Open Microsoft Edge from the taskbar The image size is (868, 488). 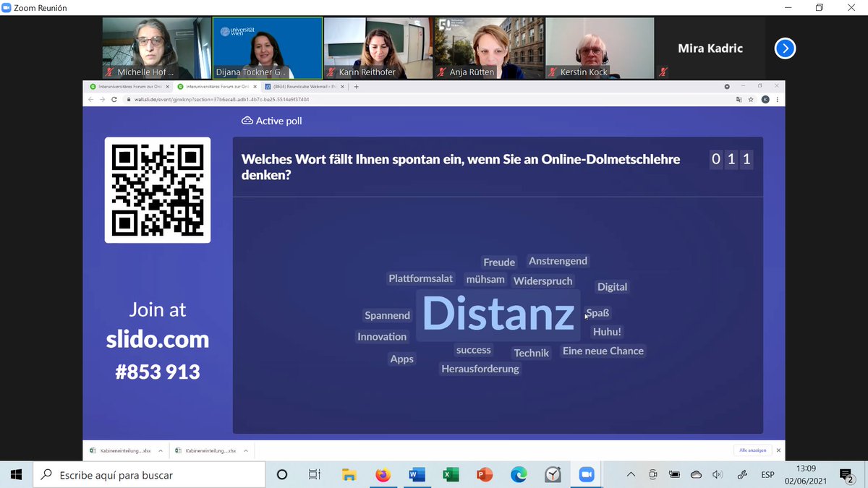(519, 475)
